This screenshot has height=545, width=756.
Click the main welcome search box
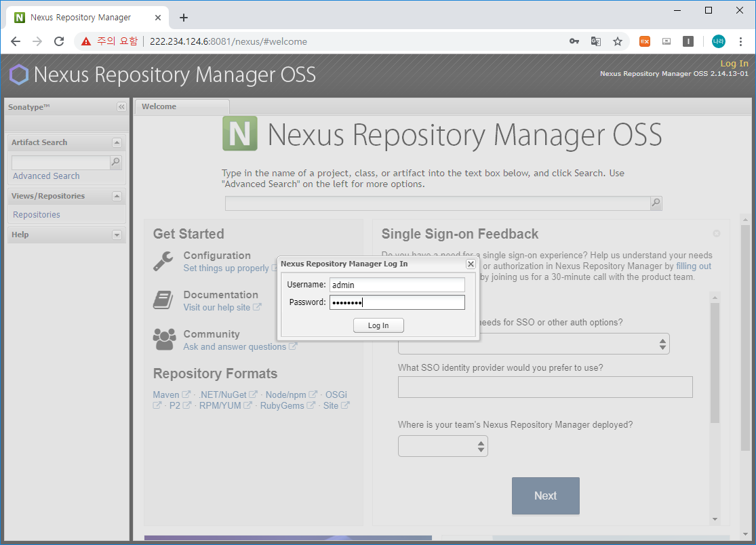pos(438,203)
